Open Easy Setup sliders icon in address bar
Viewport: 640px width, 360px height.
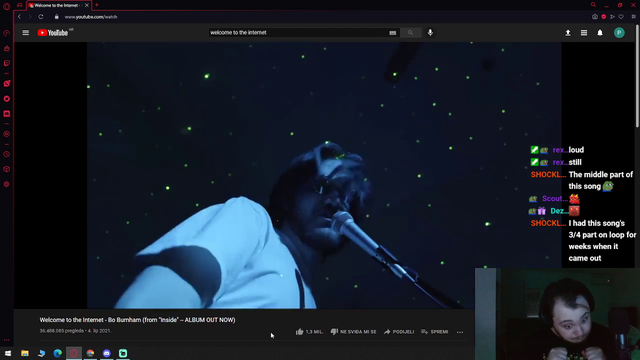[633, 17]
